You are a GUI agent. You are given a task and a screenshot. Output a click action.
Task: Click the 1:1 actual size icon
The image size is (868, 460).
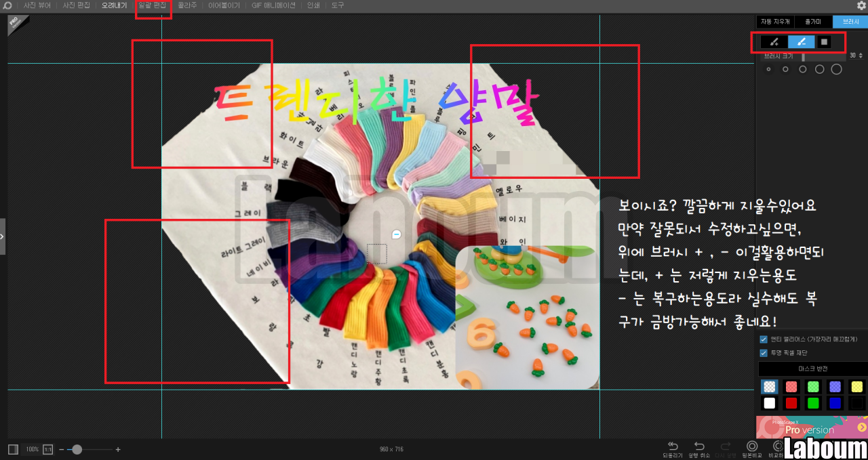pyautogui.click(x=48, y=449)
